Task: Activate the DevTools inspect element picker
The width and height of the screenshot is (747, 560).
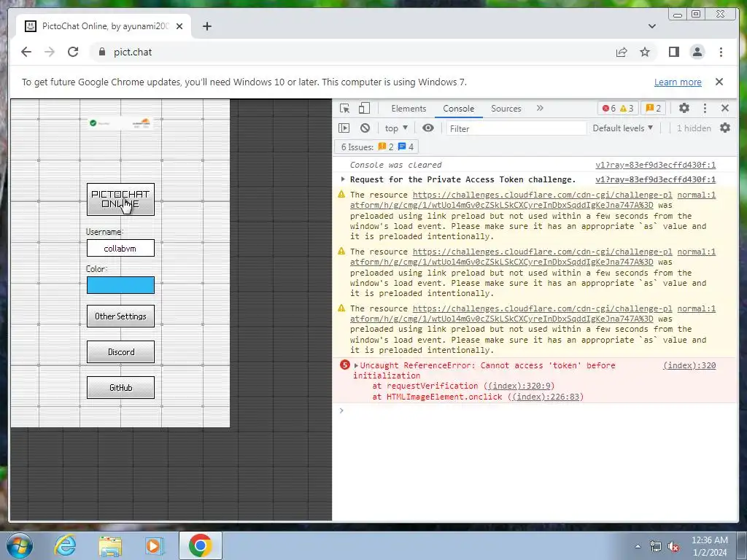Action: point(344,109)
